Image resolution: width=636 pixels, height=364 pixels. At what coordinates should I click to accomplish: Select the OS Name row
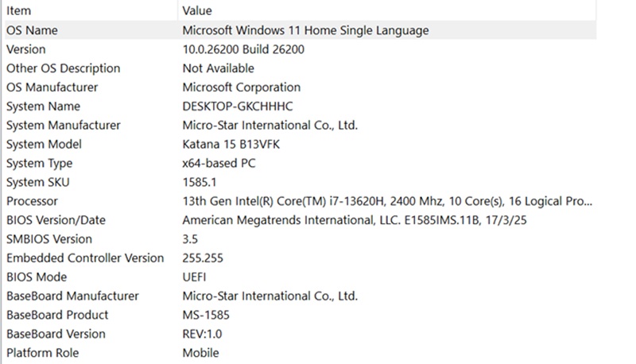click(301, 30)
